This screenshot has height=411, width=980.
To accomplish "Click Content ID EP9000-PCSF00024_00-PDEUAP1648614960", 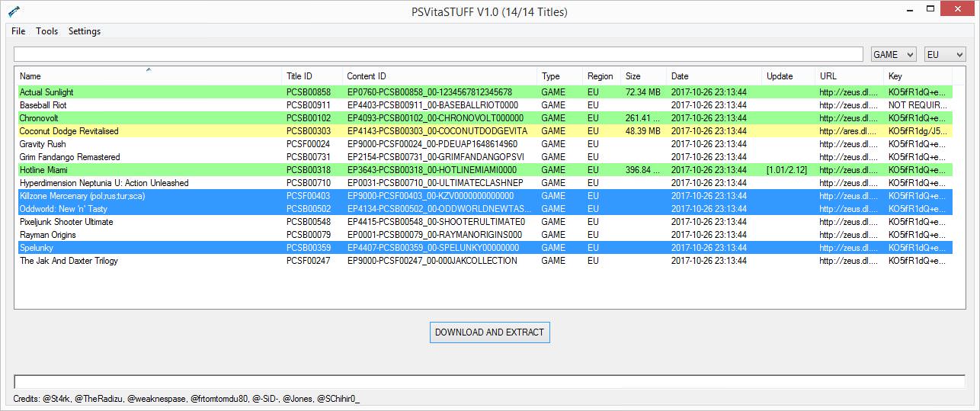I will tap(432, 144).
